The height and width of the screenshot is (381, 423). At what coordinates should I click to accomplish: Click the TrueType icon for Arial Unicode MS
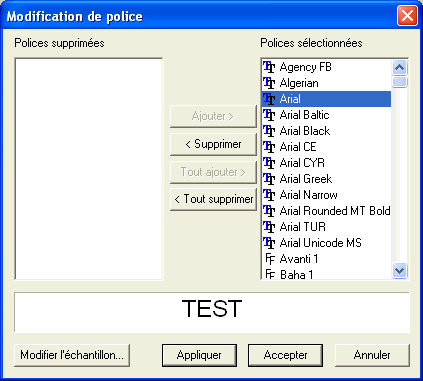pos(269,243)
